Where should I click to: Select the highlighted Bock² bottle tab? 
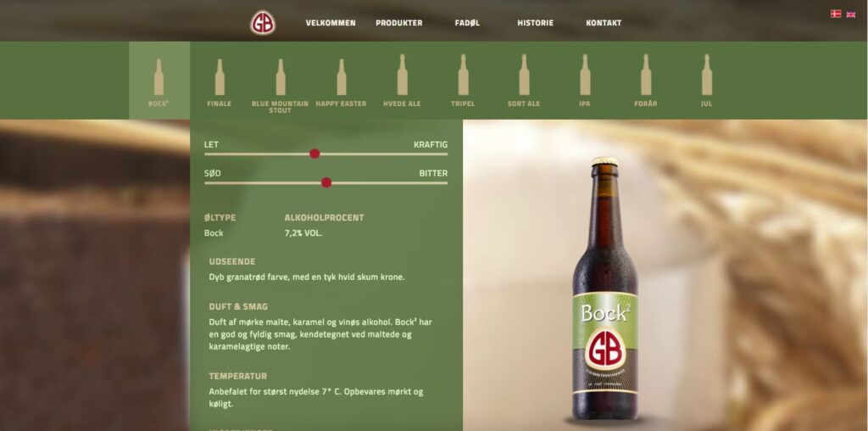(159, 81)
